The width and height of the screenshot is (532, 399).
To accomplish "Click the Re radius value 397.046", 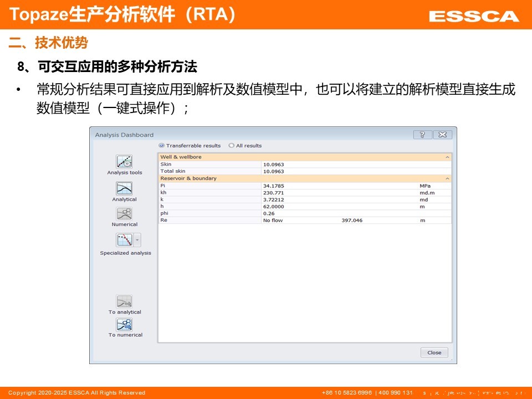I will click(x=352, y=221).
